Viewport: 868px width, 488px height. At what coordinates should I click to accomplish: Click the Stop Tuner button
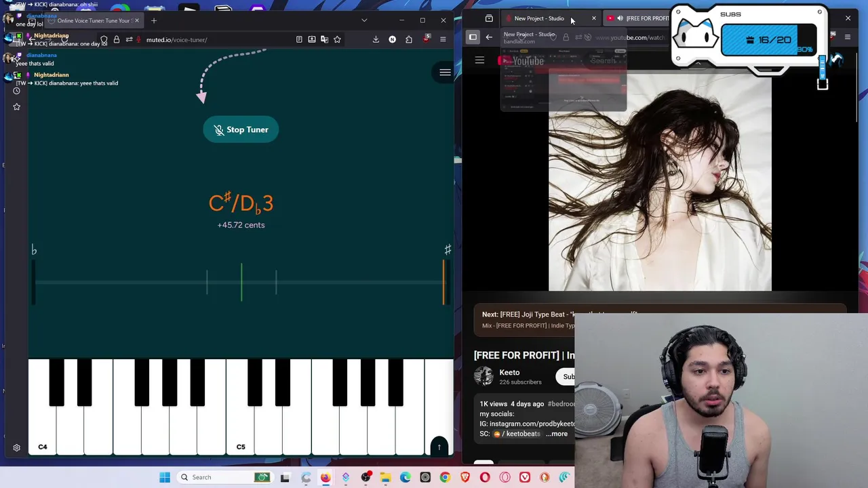[241, 129]
